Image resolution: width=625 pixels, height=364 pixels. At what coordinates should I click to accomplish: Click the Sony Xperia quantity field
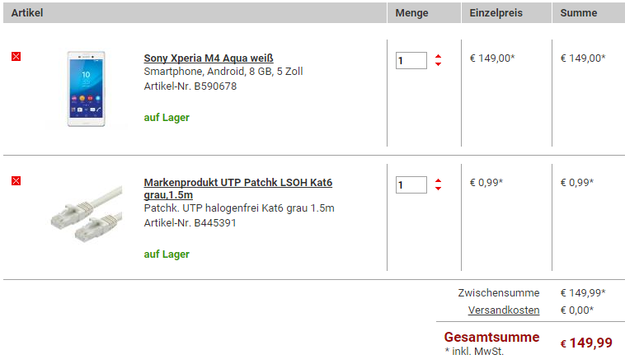click(x=411, y=61)
